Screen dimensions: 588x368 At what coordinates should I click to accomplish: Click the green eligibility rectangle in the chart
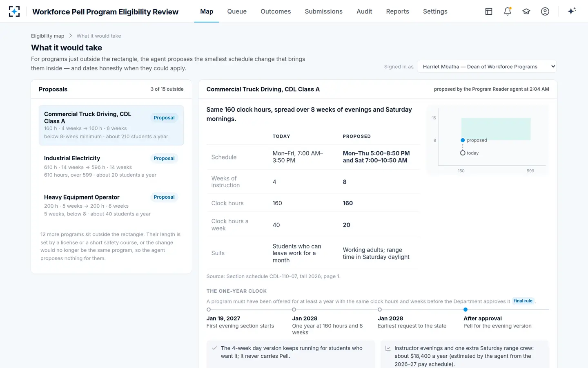(x=496, y=129)
